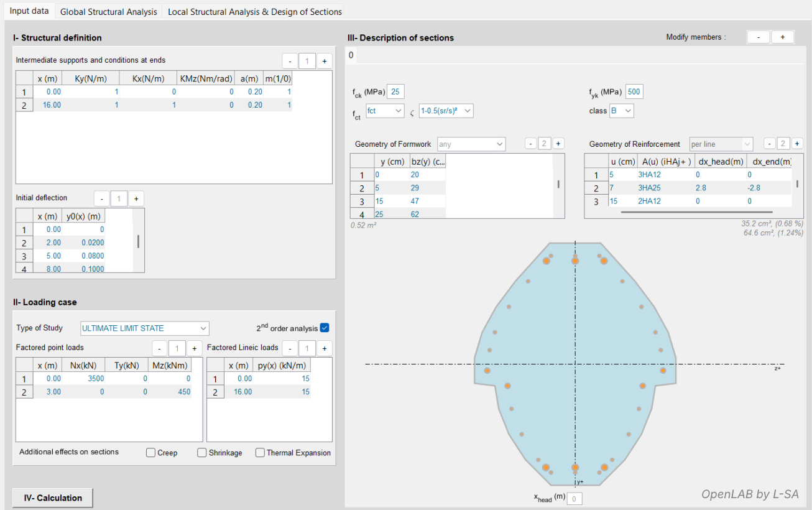Add a Geometry of Reinforcement row
Screen dimensions: 812x510
[796, 144]
